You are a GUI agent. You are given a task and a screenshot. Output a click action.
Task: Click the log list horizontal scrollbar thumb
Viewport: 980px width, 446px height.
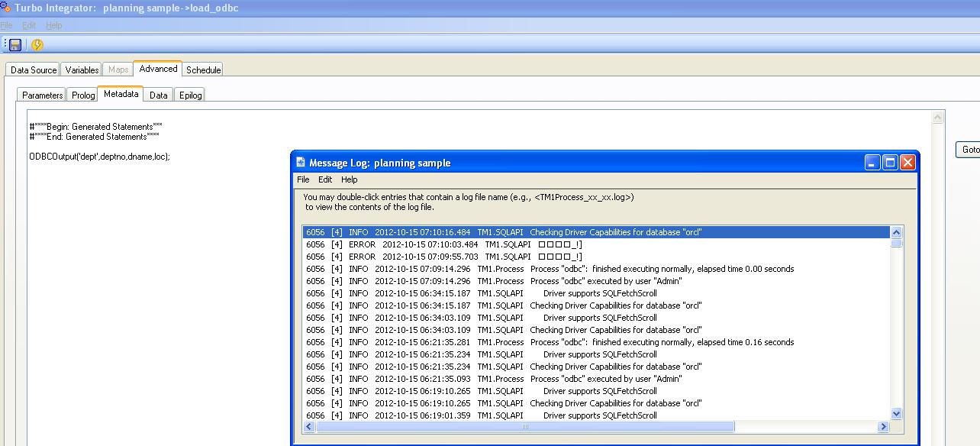pos(525,427)
